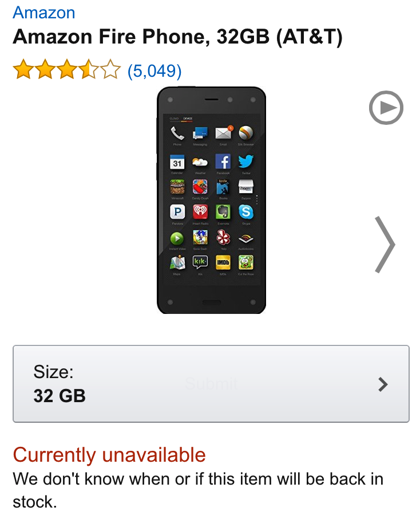
Task: Click the star rating icons
Action: (66, 71)
